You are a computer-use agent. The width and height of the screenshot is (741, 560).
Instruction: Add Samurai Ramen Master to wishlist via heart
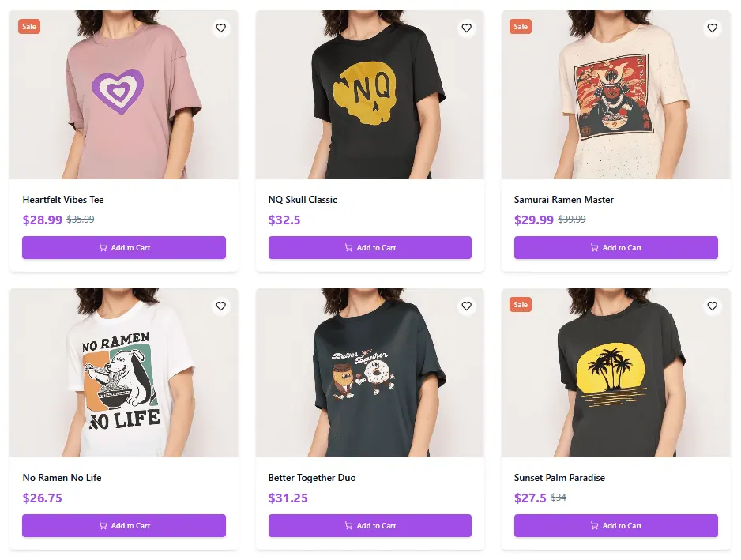tap(713, 28)
